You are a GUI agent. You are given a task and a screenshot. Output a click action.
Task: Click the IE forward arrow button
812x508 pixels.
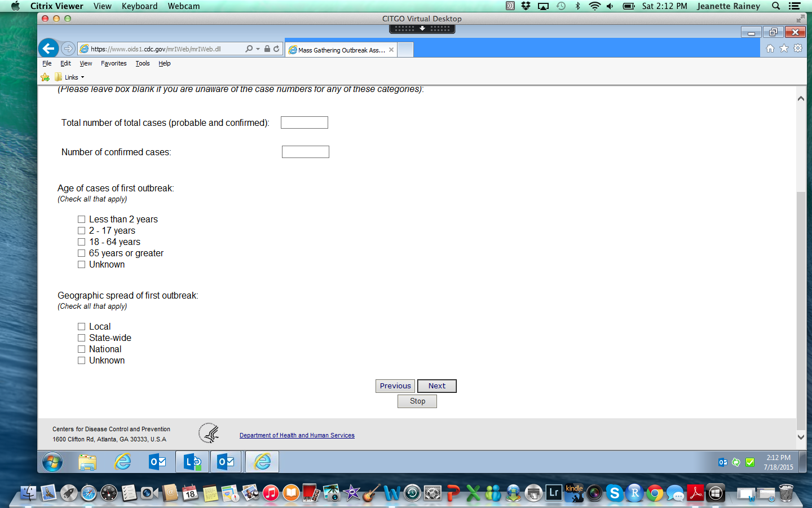tap(68, 49)
